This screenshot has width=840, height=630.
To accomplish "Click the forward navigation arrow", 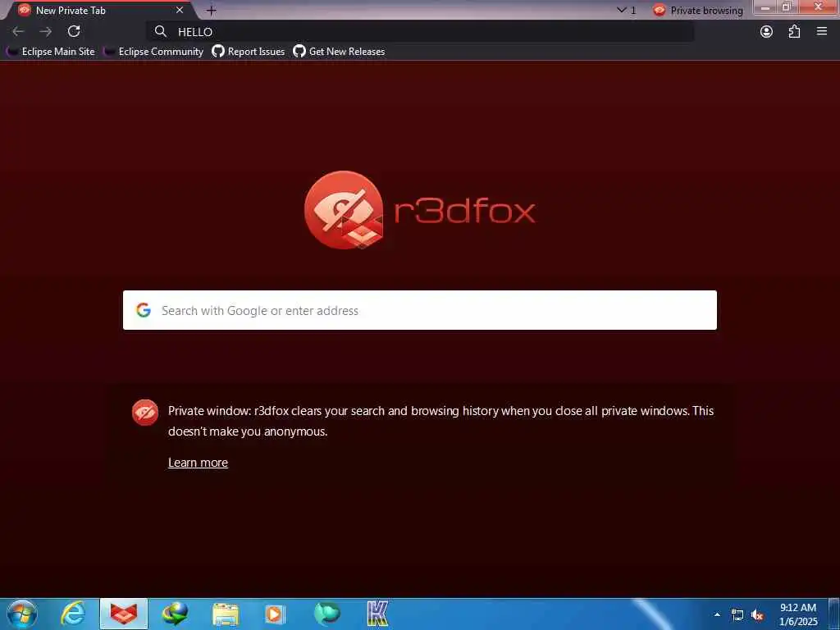I will 46,32.
